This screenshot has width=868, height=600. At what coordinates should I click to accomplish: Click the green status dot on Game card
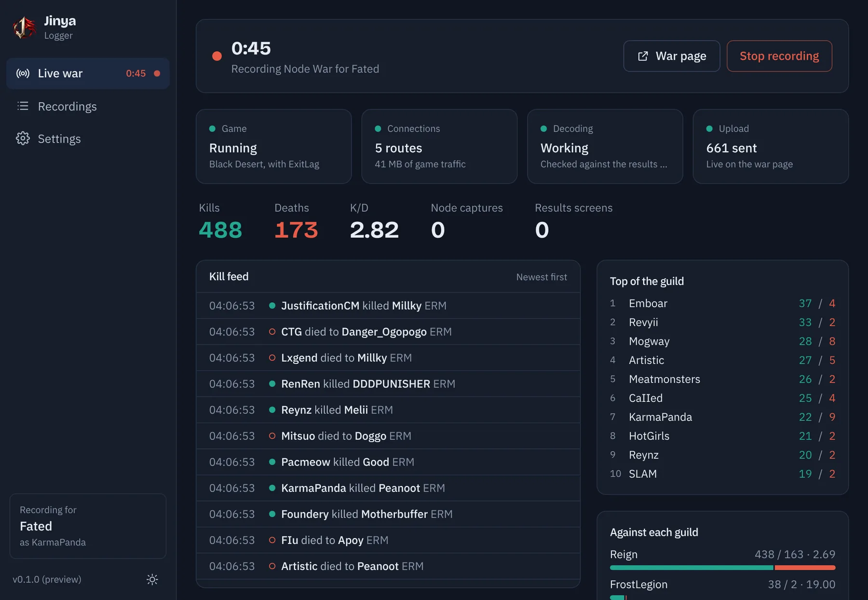click(212, 129)
